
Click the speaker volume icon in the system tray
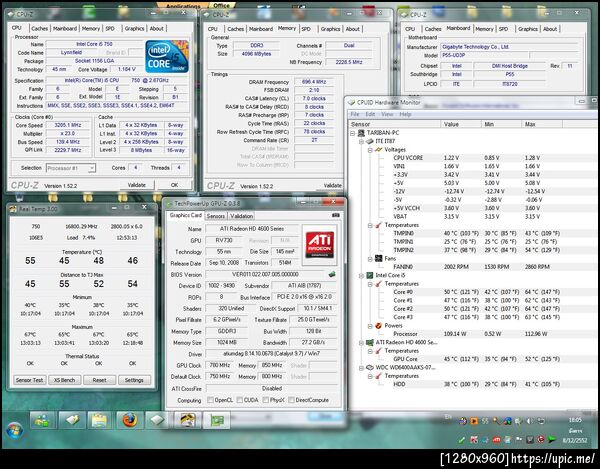(530, 421)
